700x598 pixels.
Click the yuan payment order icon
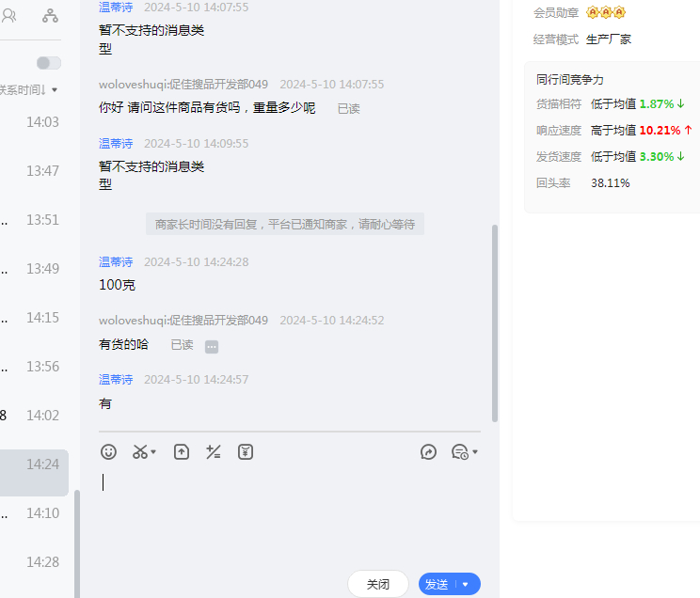245,452
